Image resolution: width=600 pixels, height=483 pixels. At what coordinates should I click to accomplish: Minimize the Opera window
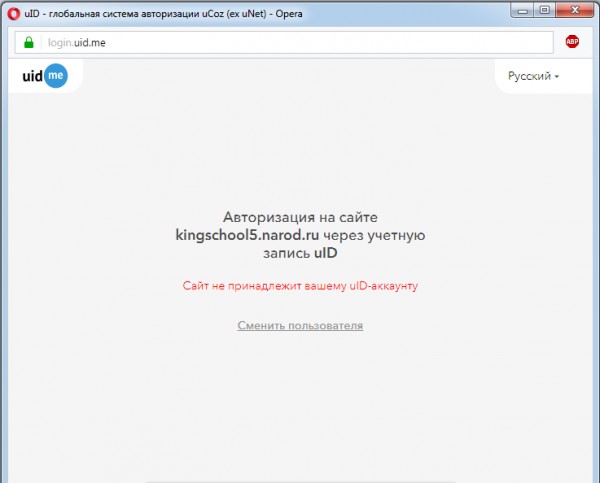pyautogui.click(x=522, y=10)
